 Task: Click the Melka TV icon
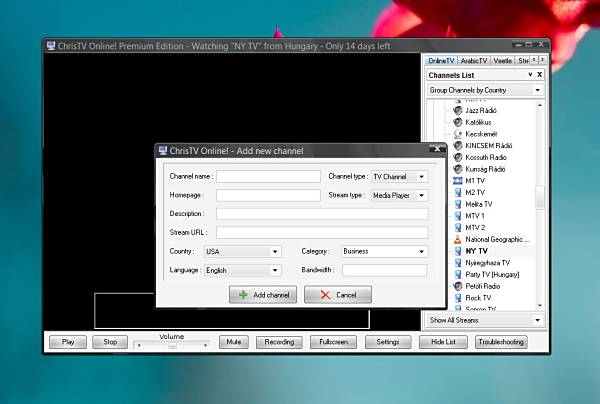pos(458,204)
